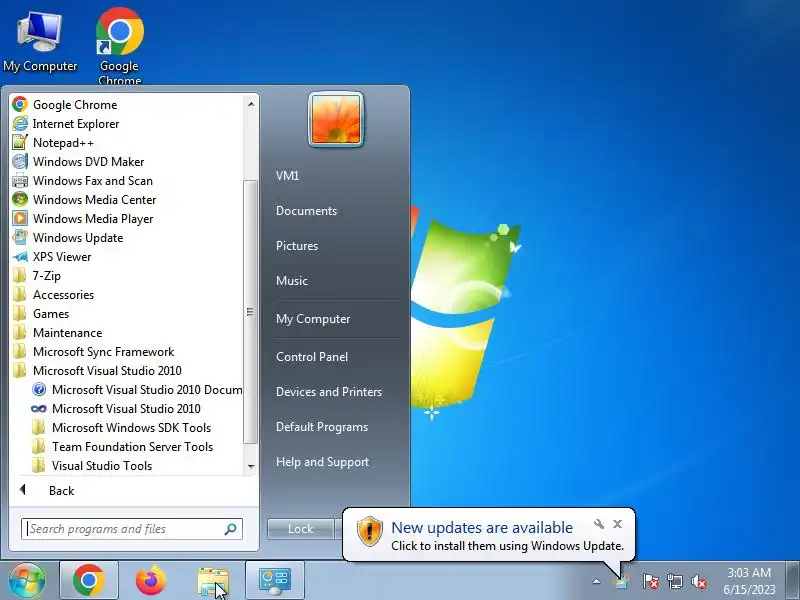Viewport: 800px width, 600px height.
Task: Open Notepad++ from the program list
Action: 53,143
